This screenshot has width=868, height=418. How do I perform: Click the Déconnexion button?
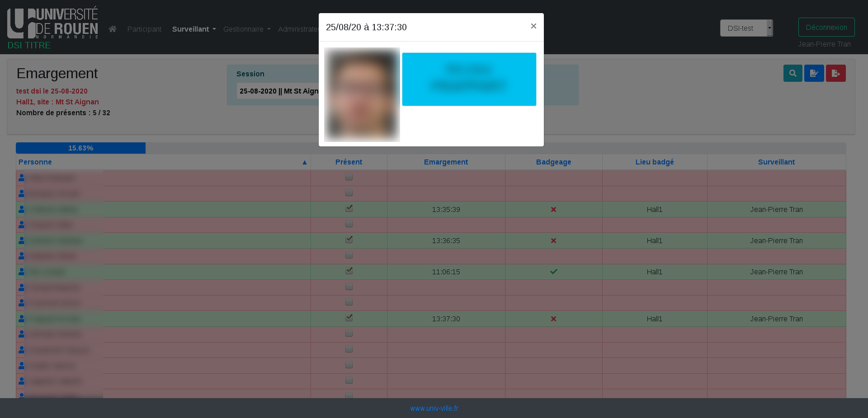(826, 27)
